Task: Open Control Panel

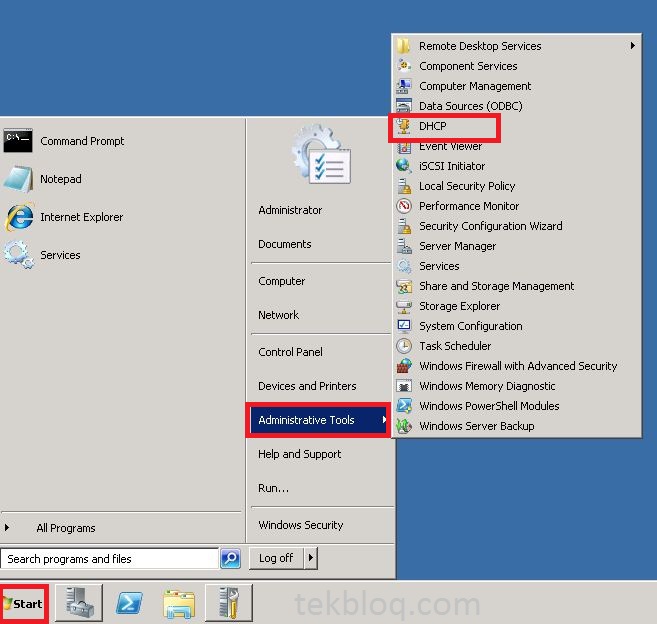Action: (x=290, y=352)
